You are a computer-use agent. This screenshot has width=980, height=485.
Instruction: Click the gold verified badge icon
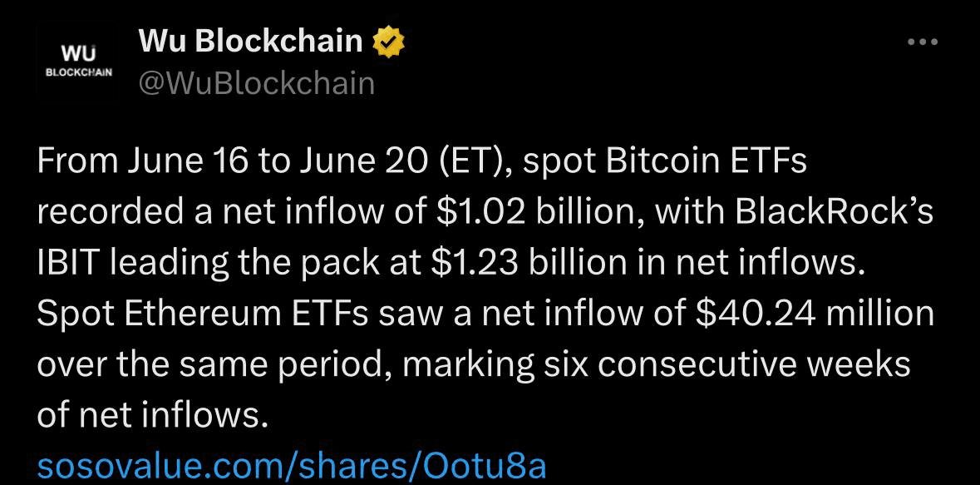click(x=389, y=42)
